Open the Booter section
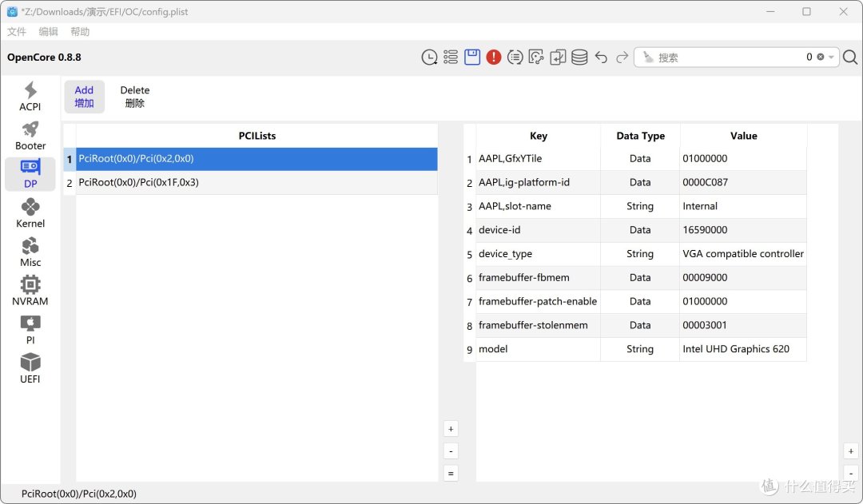 click(30, 135)
